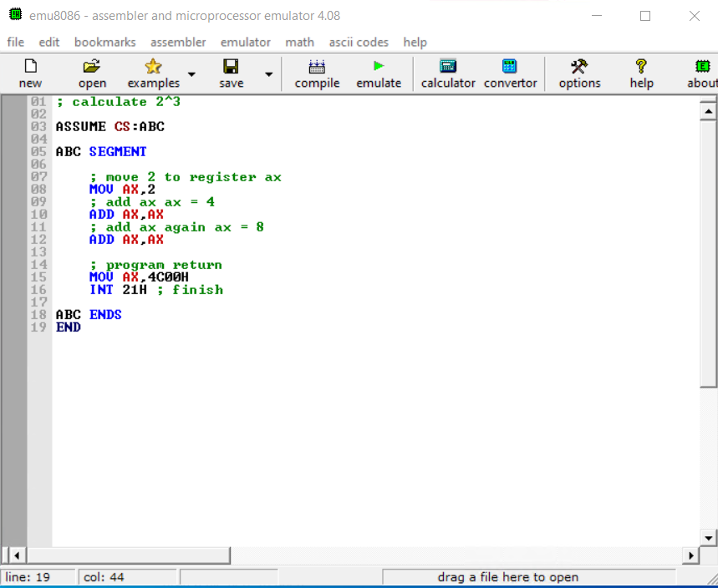Open the edit menu

tap(49, 42)
